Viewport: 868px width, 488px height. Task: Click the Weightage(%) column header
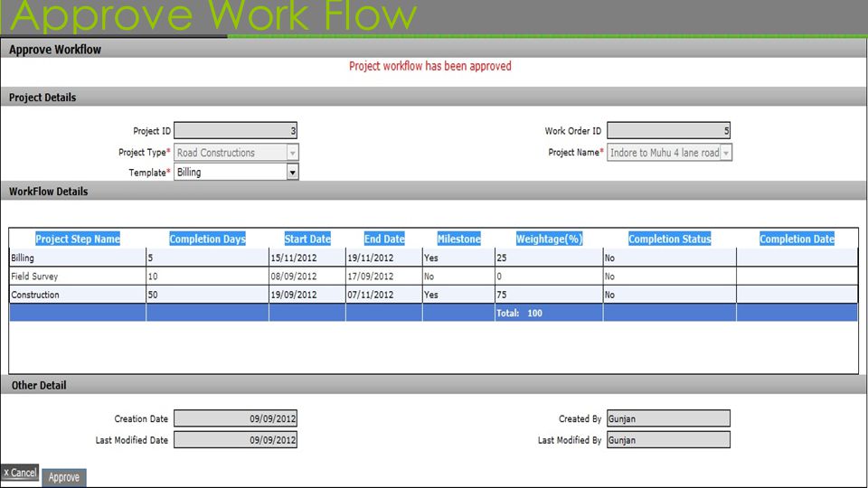549,239
